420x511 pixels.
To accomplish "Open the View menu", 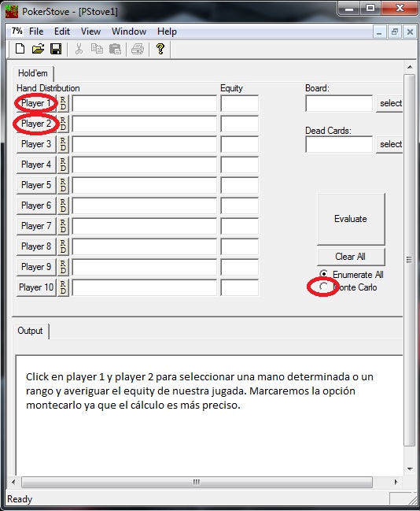I will click(90, 31).
